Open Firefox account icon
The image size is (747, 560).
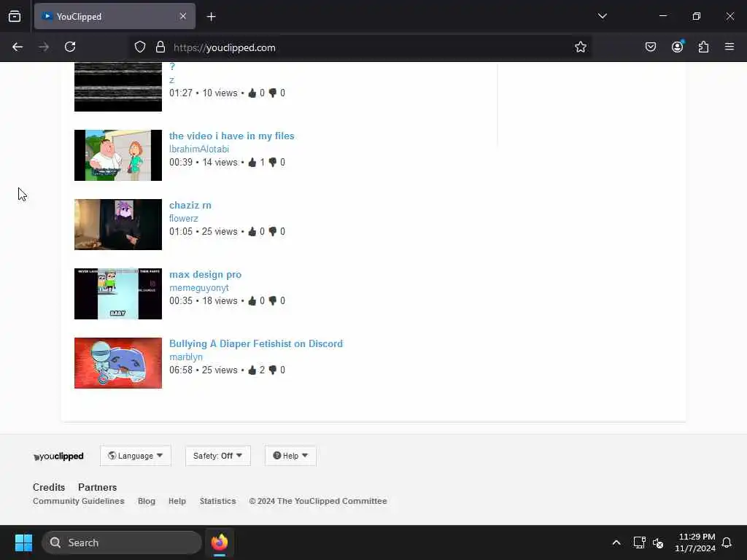point(677,47)
